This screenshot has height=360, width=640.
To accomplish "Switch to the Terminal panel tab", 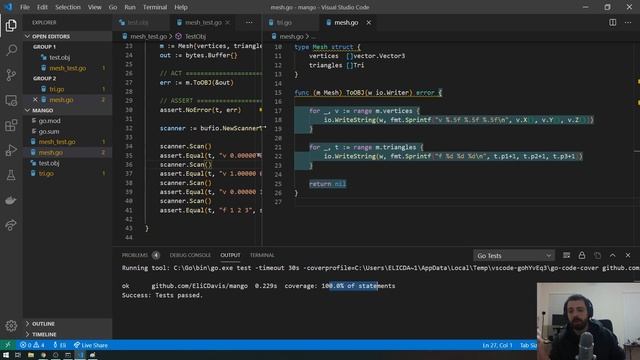I will 262,255.
